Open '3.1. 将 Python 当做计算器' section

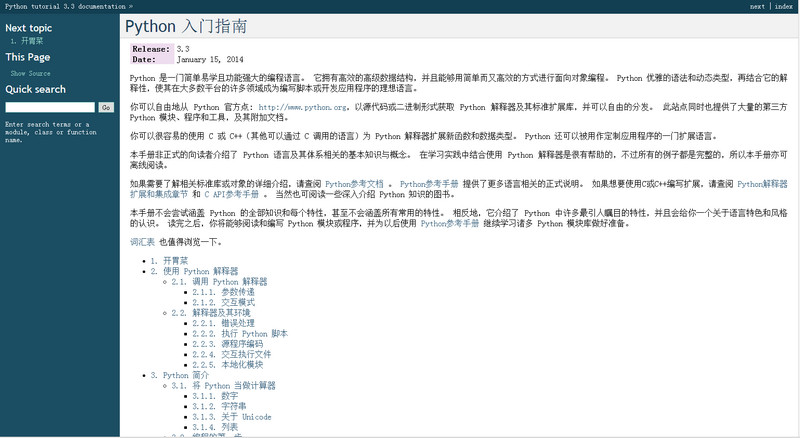(223, 385)
